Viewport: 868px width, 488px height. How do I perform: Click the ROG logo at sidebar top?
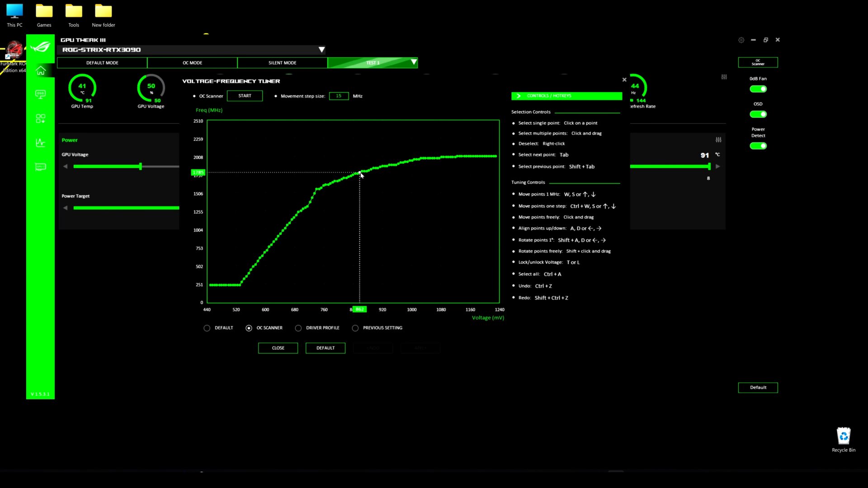click(x=41, y=47)
